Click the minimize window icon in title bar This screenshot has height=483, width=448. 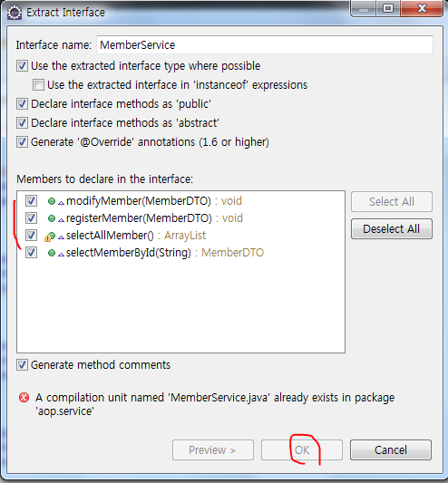click(x=364, y=9)
